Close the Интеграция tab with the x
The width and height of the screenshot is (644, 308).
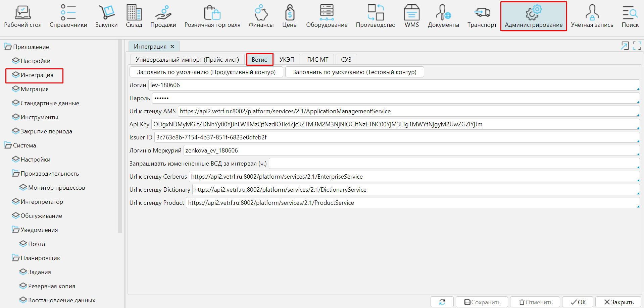(172, 47)
